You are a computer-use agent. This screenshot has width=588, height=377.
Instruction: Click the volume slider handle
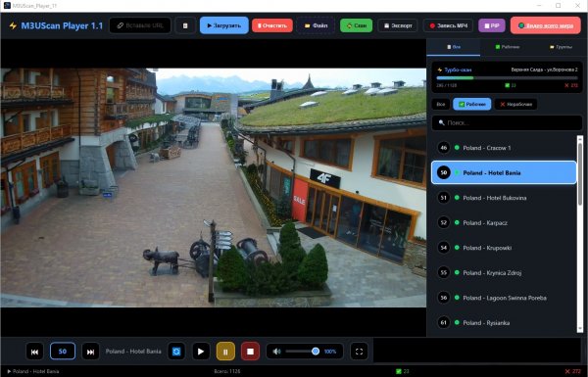click(316, 352)
